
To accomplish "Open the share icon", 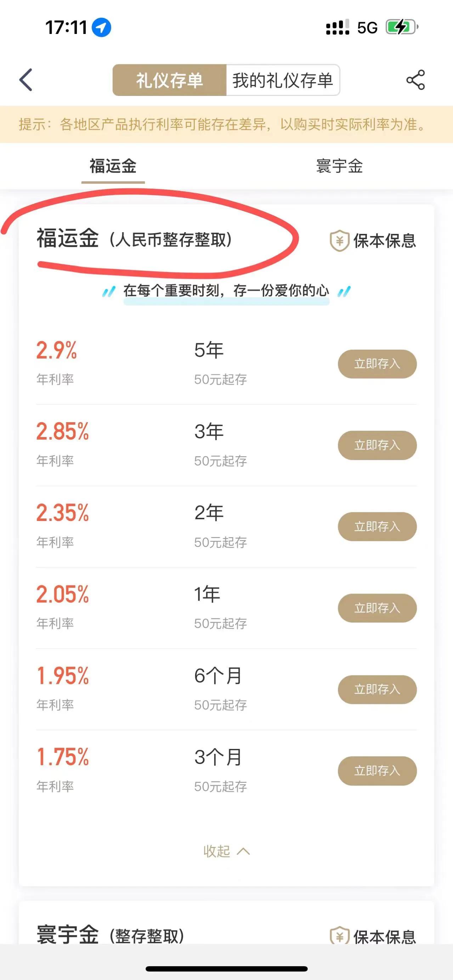I will [415, 80].
